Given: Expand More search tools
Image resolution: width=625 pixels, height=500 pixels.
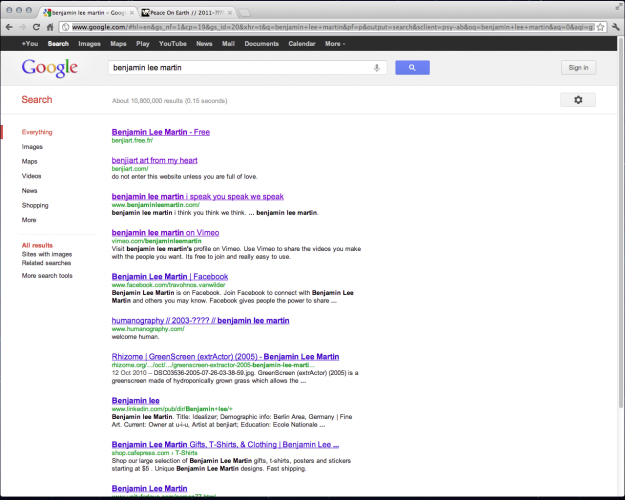Looking at the screenshot, I should pyautogui.click(x=47, y=276).
